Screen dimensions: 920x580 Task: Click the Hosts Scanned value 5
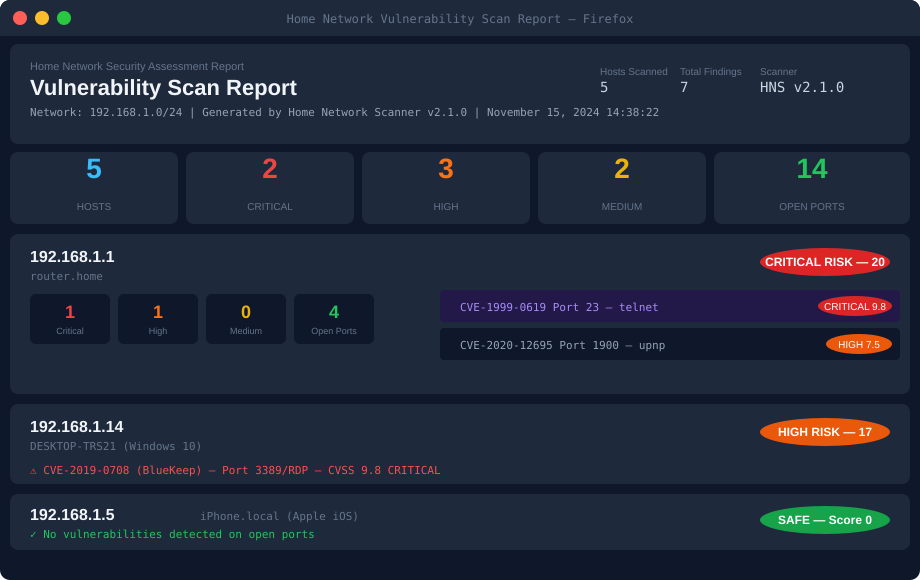tap(604, 87)
